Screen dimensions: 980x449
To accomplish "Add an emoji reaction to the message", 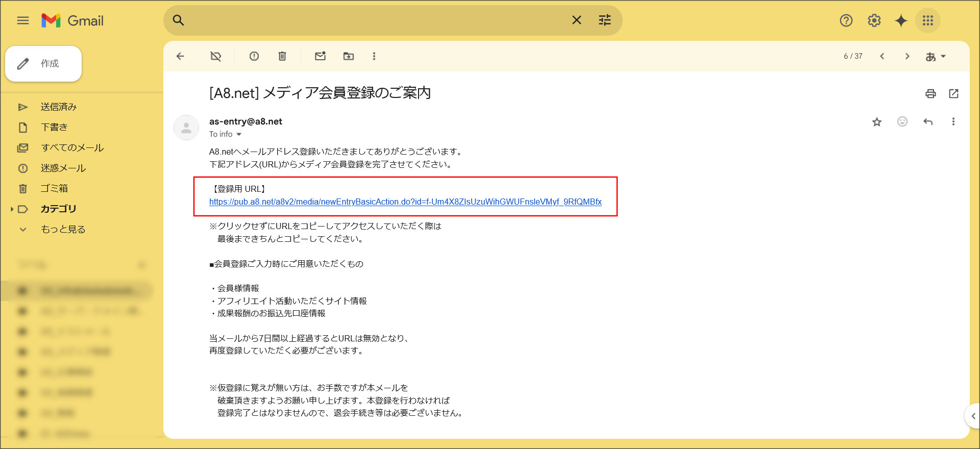I will (x=902, y=121).
